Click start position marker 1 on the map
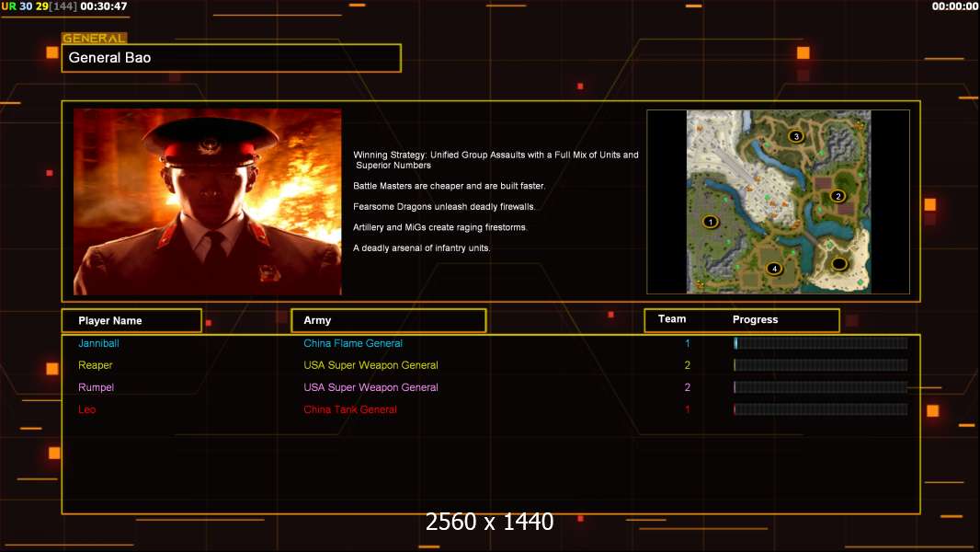980x552 pixels. (710, 222)
